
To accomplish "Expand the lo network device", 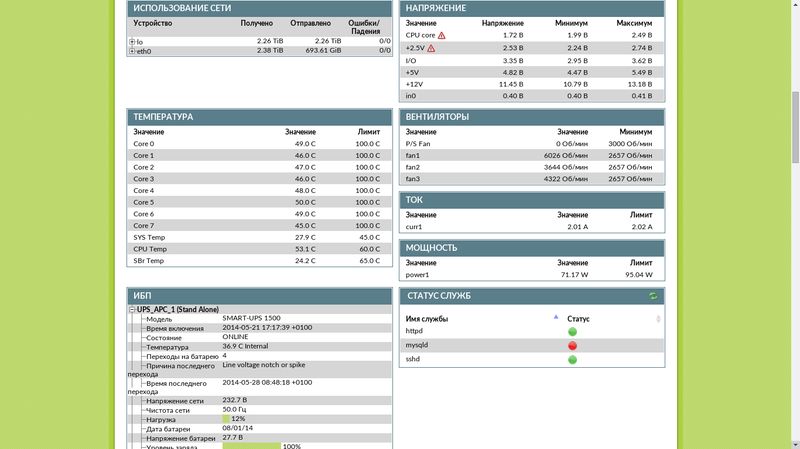I will pos(132,42).
